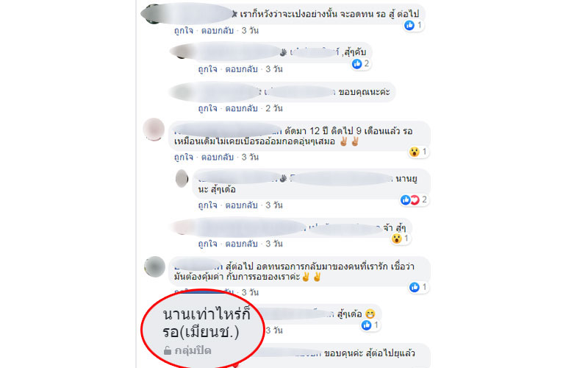Click the like reaction icon on the 'จะอดทน รอ สู้ ต่อไป' comment
The width and height of the screenshot is (588, 368).
pyautogui.click(x=409, y=25)
